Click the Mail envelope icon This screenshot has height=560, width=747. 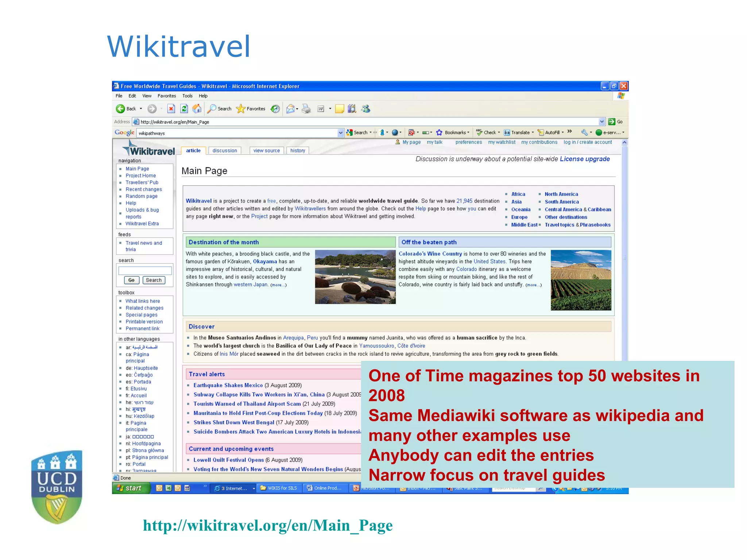291,109
